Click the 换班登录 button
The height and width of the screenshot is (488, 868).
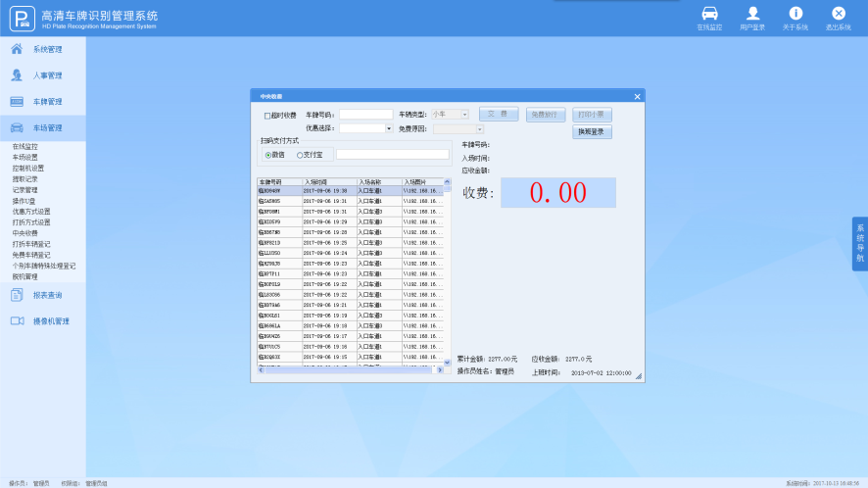tap(592, 132)
